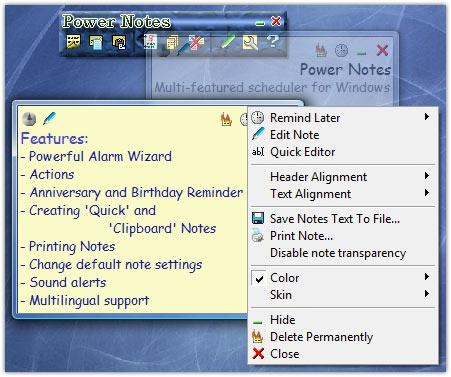Click '- Multilingual support' line

click(85, 301)
